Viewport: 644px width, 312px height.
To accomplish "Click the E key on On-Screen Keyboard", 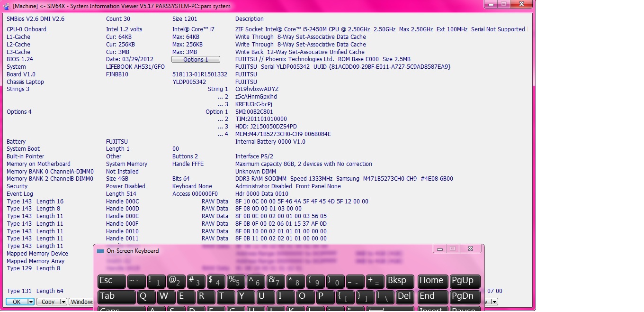I will coord(187,297).
